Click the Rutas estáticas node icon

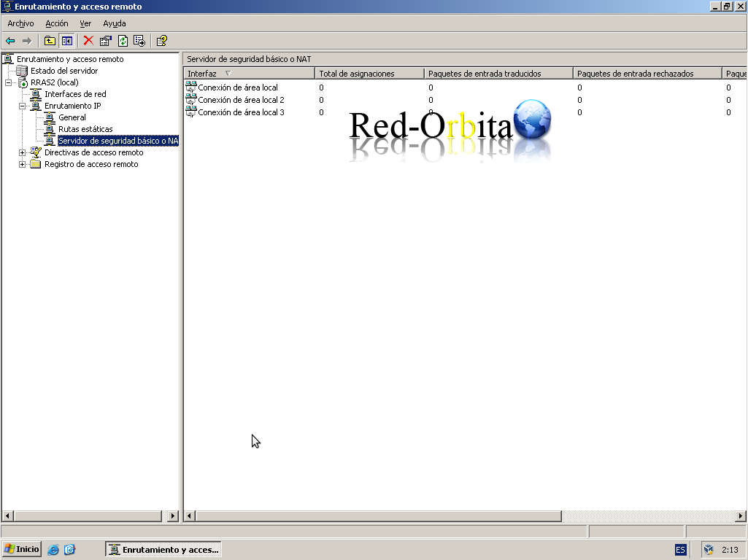point(50,129)
